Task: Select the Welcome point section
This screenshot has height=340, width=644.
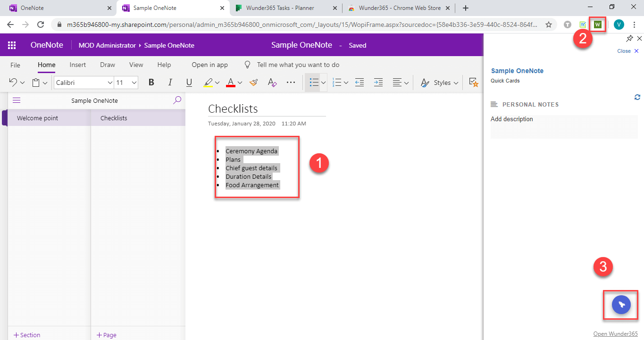Action: pos(49,118)
